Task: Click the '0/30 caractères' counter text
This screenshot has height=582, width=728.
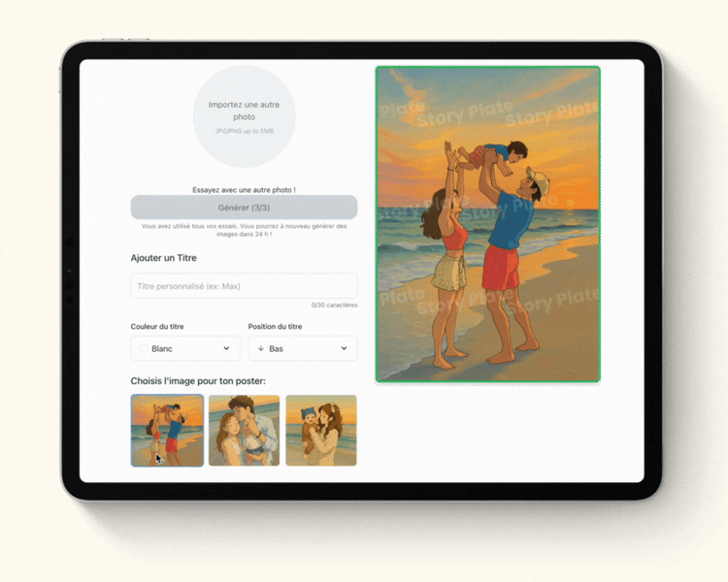Action: pyautogui.click(x=334, y=305)
